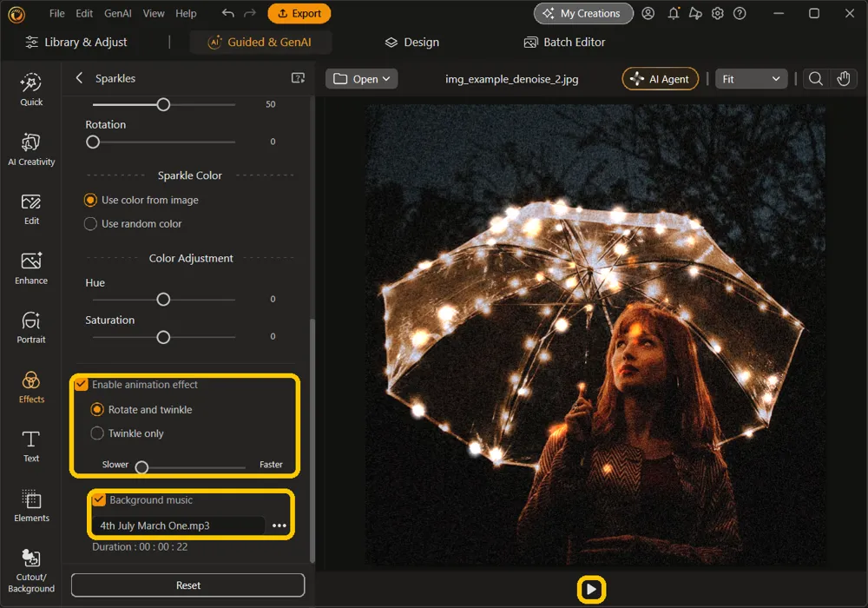Image resolution: width=868 pixels, height=608 pixels.
Task: Switch to Library & Adjust tab
Action: [76, 42]
